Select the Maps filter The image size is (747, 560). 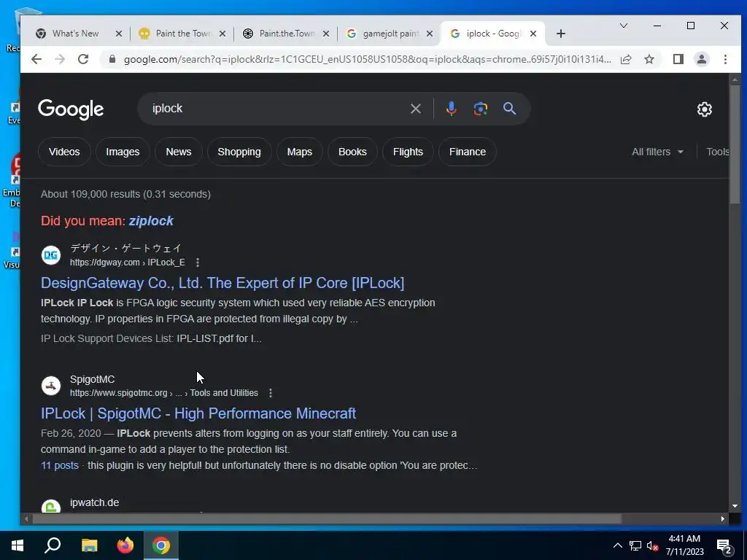(300, 152)
